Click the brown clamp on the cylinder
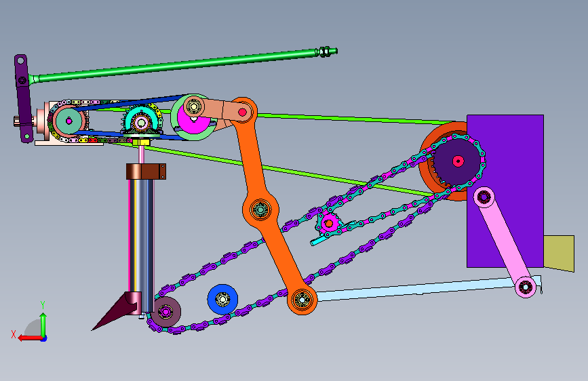Viewport: 588px width, 381px height. pos(146,172)
